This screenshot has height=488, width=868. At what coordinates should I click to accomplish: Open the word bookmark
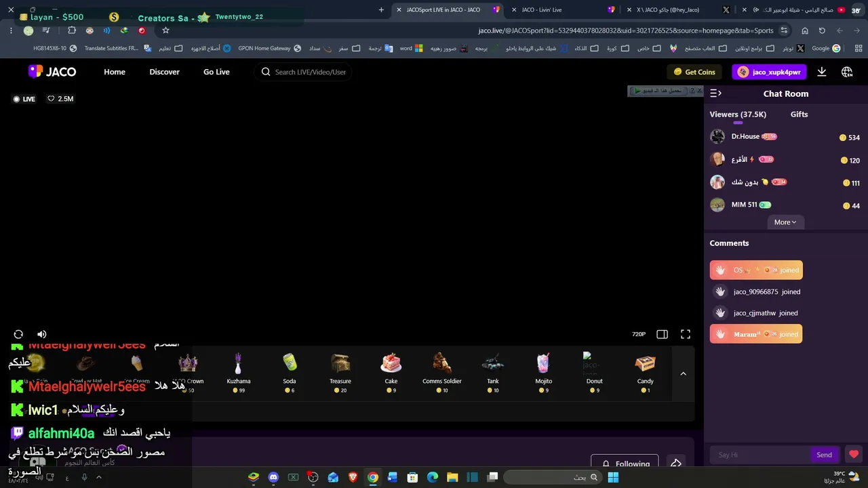411,49
